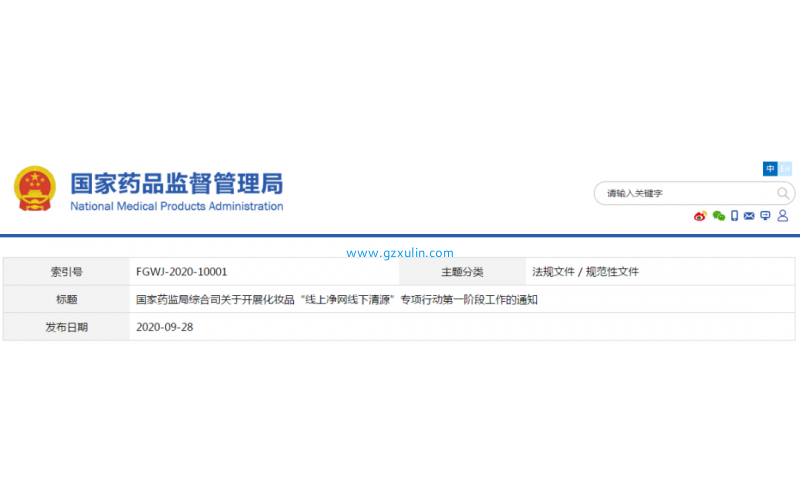800x500 pixels.
Task: Click the 发布日期 label cell
Action: 66,327
